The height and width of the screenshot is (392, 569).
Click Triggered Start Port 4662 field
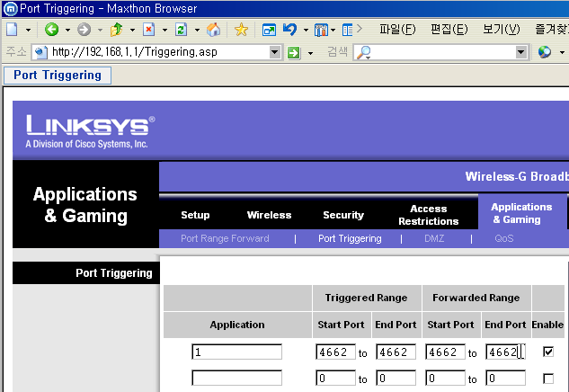tap(335, 352)
